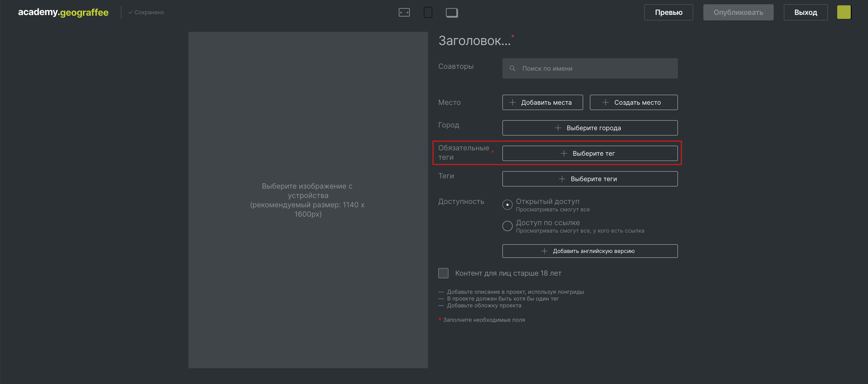The image size is (868, 384).
Task: Select the Открытый доступ radio button
Action: point(507,205)
